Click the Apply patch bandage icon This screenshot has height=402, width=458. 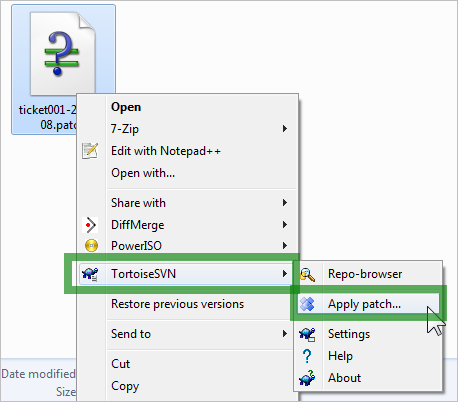click(x=307, y=304)
